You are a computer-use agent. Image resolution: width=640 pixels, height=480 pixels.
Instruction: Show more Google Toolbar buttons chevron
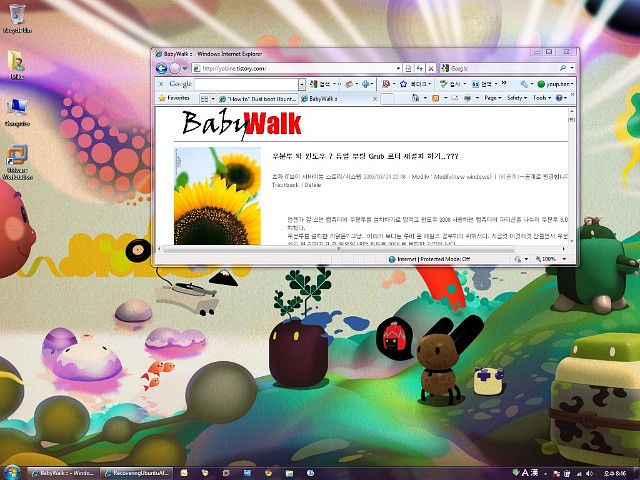pos(504,83)
